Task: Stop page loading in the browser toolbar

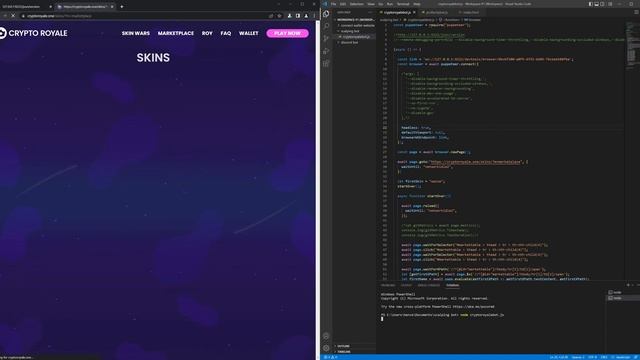Action: pos(13,16)
